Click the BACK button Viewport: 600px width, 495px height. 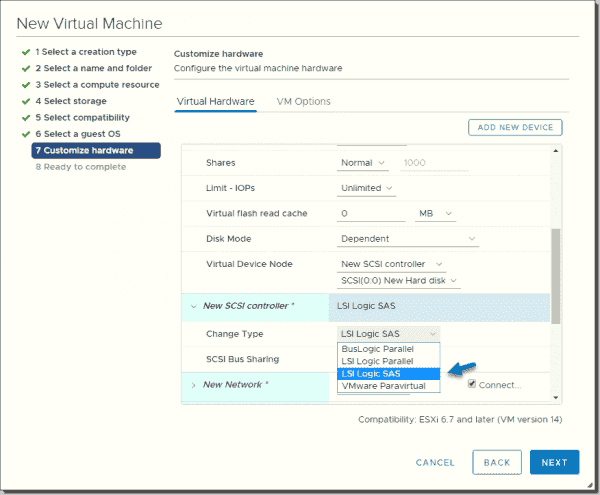pos(497,462)
